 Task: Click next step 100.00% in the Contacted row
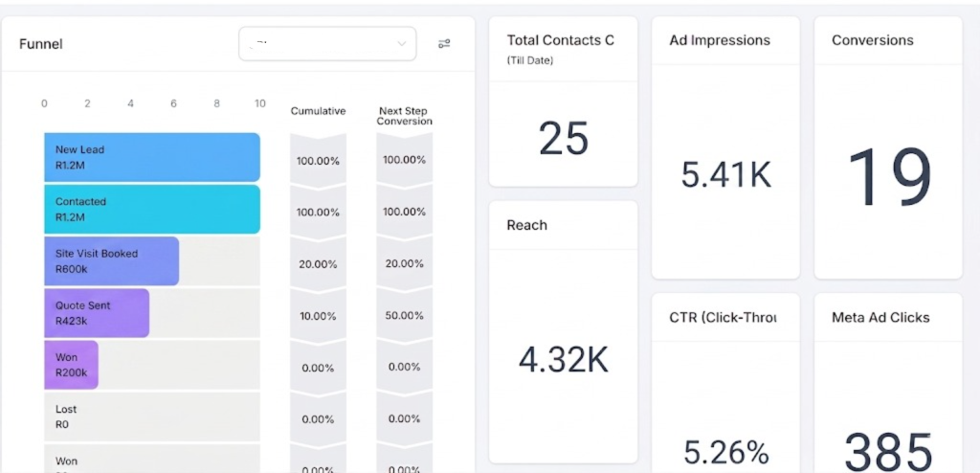coord(405,213)
